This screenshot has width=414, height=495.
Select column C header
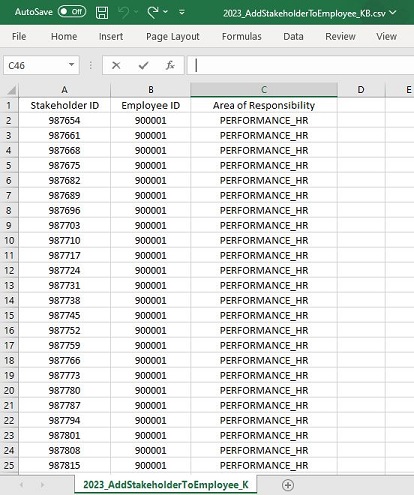[x=264, y=90]
